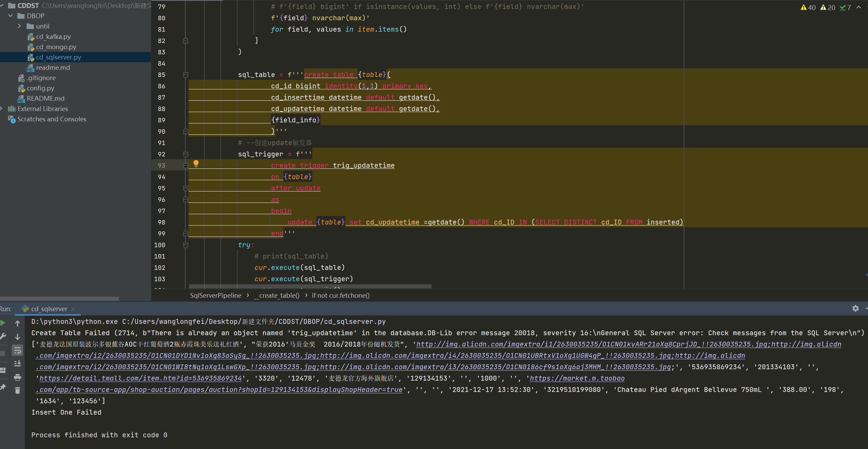Jump to previous highlighted problem via up chevron
Viewport: 868px width, 449px height.
tap(859, 7)
